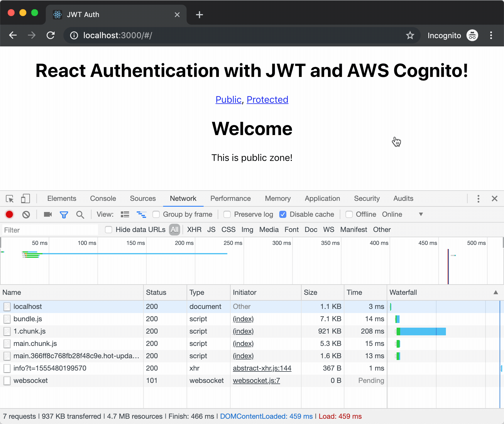
Task: Sort requests by Size column
Action: [322, 292]
